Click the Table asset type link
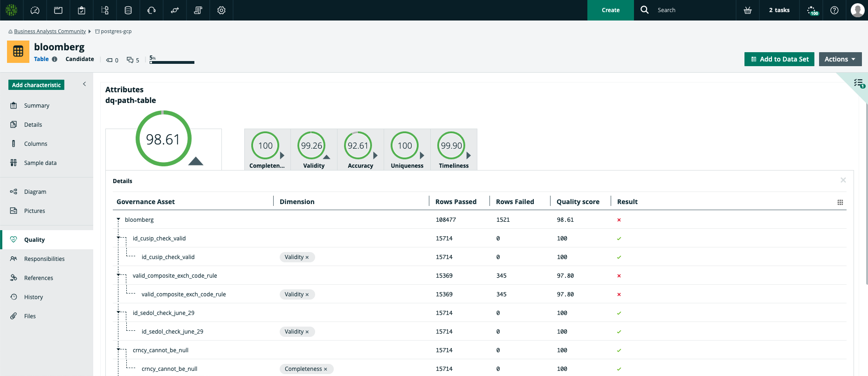 41,59
